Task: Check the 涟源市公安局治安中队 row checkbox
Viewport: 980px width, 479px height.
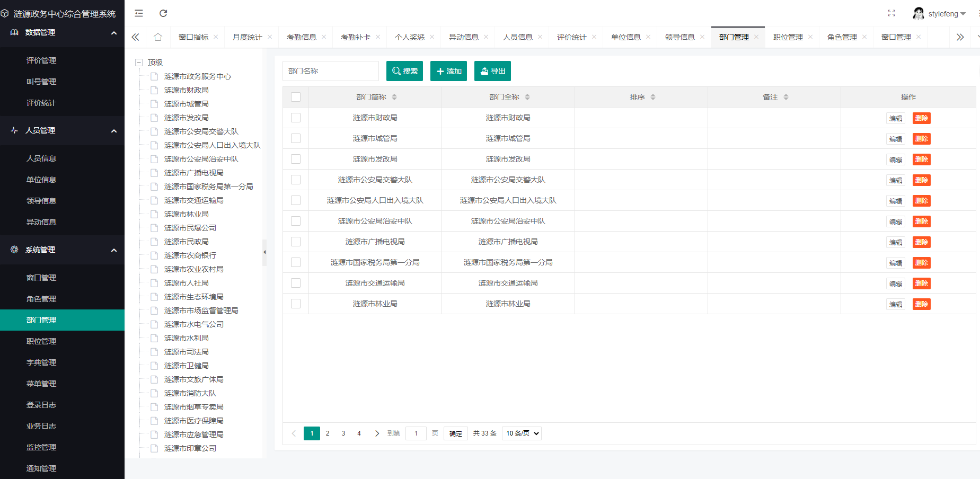Action: pyautogui.click(x=296, y=221)
